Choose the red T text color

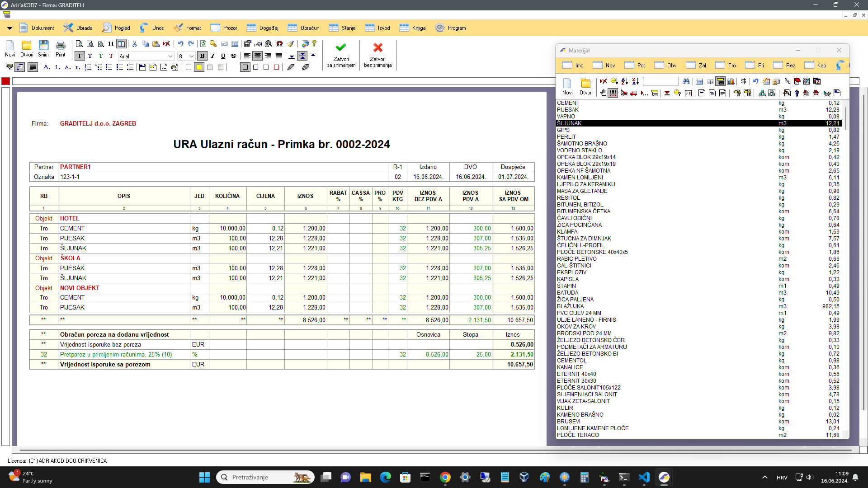[x=111, y=56]
